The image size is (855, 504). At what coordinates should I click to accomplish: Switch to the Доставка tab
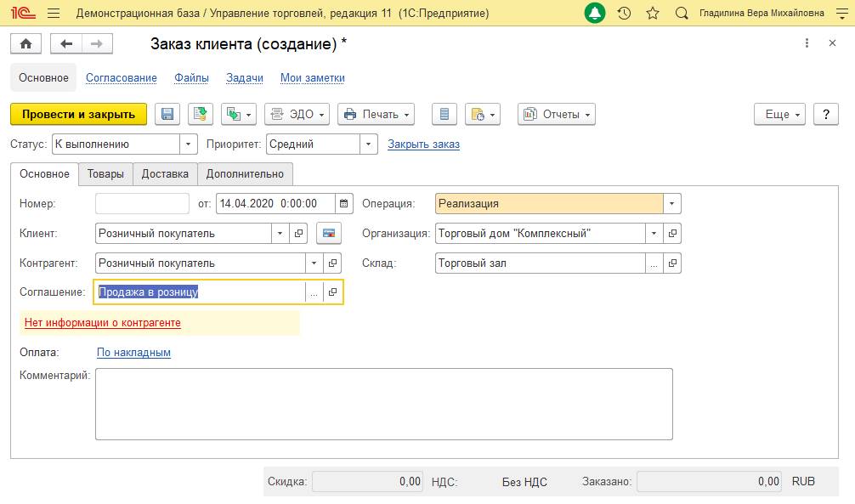point(165,174)
